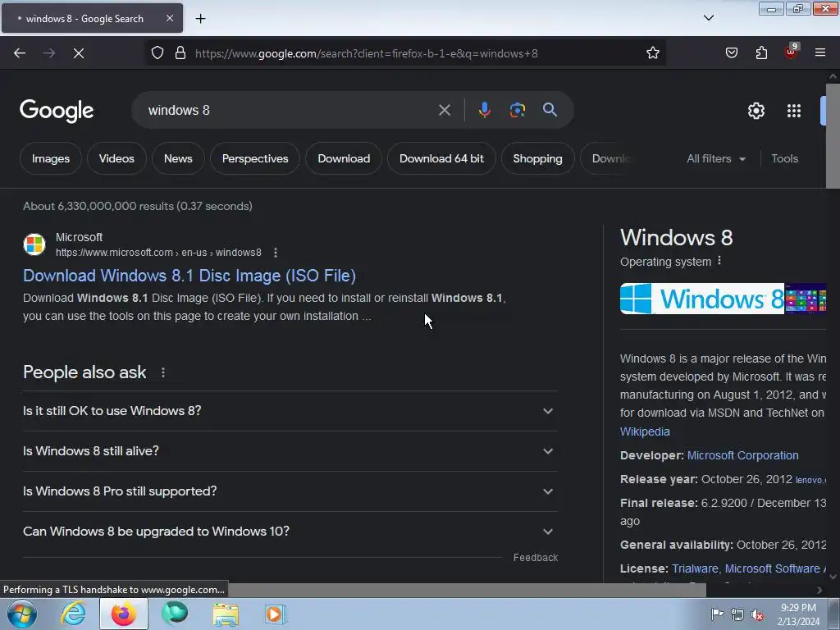Switch to News results
This screenshot has height=630, width=840.
tap(178, 158)
